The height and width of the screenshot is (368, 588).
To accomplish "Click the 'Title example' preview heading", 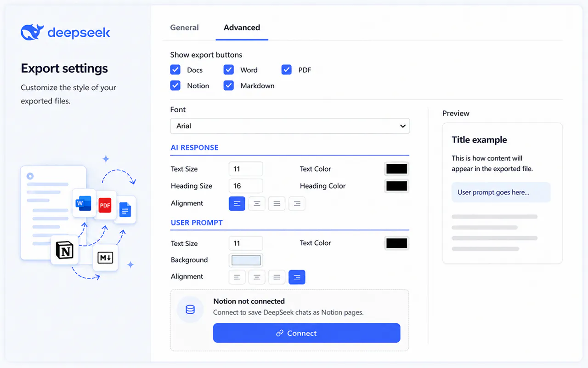I will (479, 140).
